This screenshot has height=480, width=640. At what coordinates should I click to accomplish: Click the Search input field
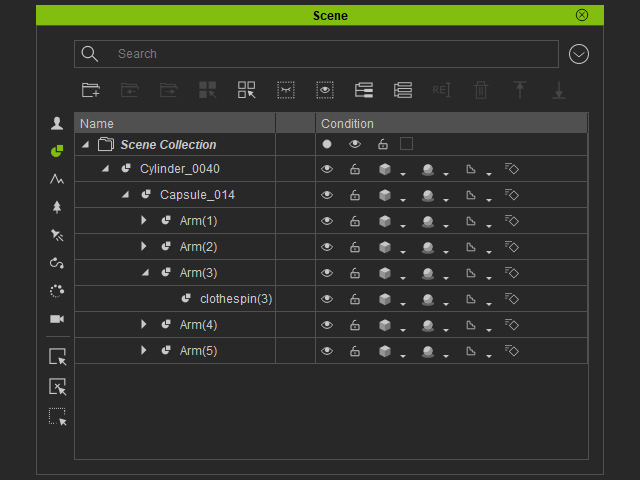[330, 54]
